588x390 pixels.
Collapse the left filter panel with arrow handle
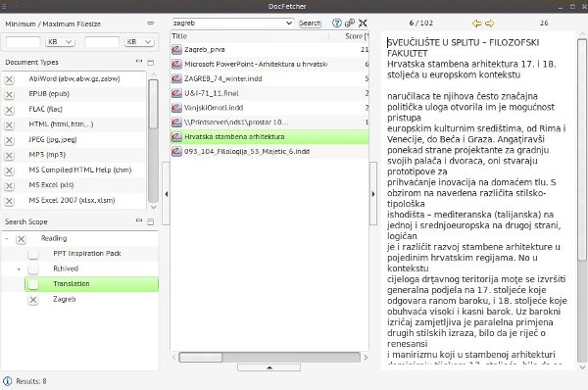pyautogui.click(x=167, y=194)
